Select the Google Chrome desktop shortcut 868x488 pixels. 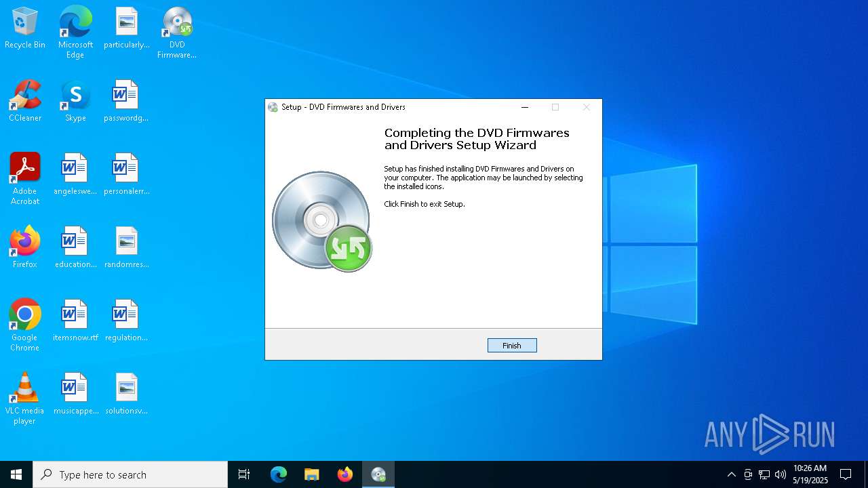[x=25, y=325]
